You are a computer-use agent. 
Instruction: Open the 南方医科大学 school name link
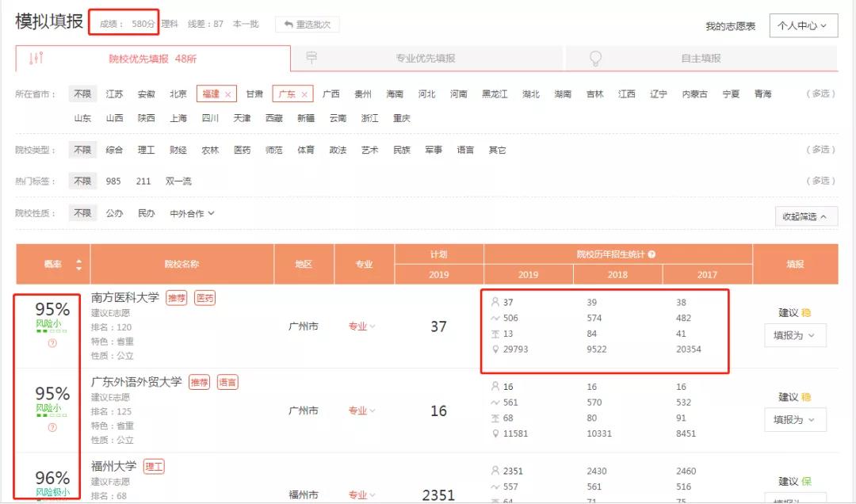[125, 298]
